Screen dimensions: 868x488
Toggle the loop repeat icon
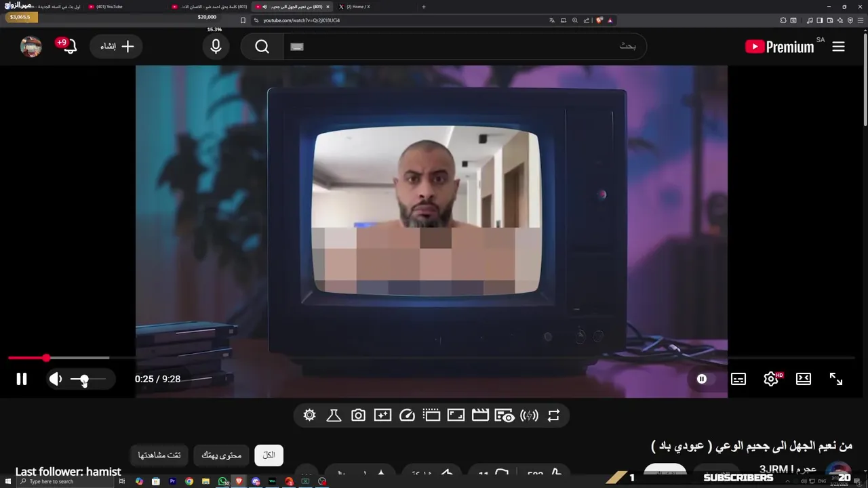(x=553, y=415)
